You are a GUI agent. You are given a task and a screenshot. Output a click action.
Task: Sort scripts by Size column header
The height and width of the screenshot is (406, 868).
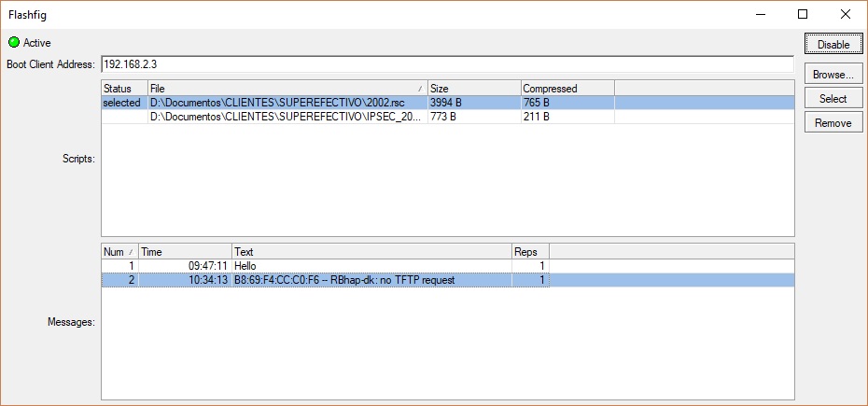474,89
